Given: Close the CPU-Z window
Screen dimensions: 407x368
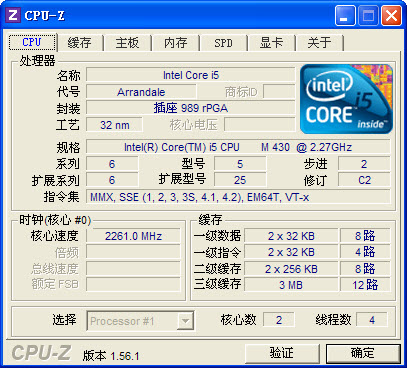Looking at the screenshot, I should click(391, 16).
